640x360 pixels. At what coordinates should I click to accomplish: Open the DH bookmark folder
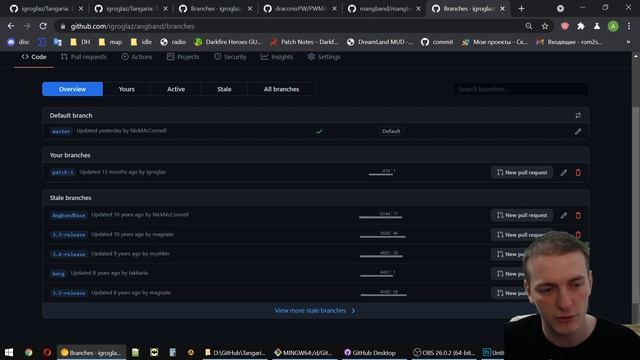80,42
